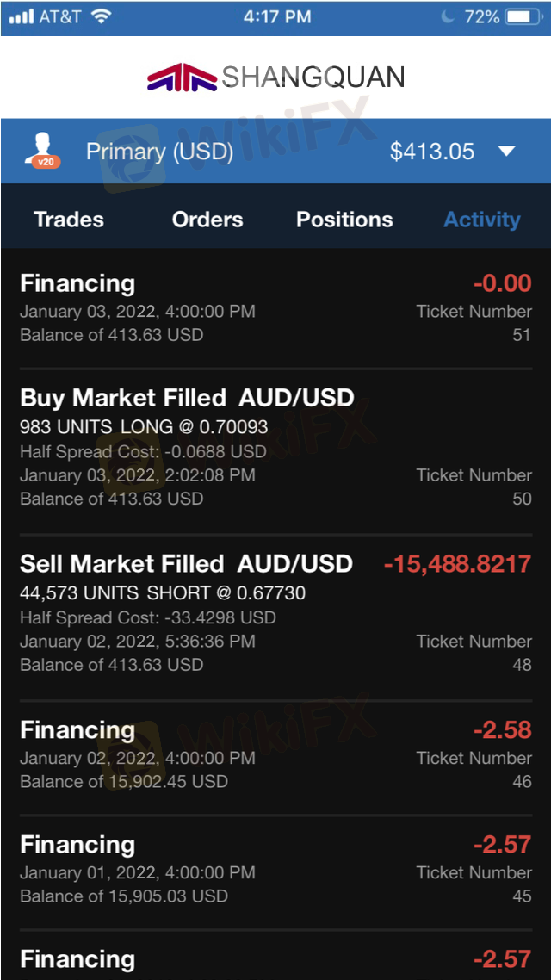Image resolution: width=551 pixels, height=980 pixels.
Task: Tap the account profile avatar icon
Action: click(42, 151)
